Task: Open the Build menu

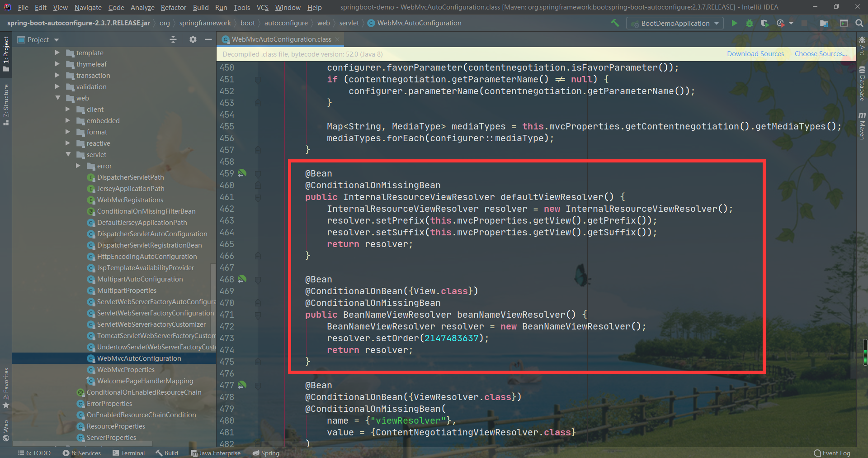Action: pyautogui.click(x=201, y=7)
